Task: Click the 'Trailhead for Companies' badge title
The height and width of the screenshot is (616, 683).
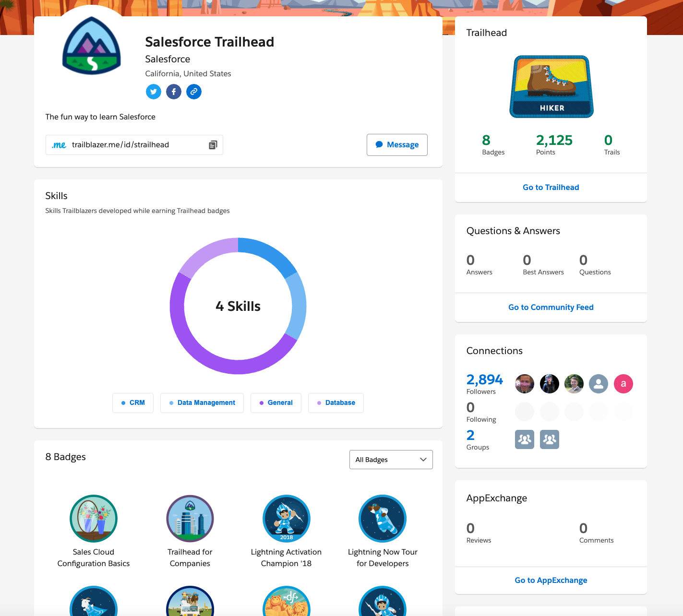Action: (x=190, y=558)
